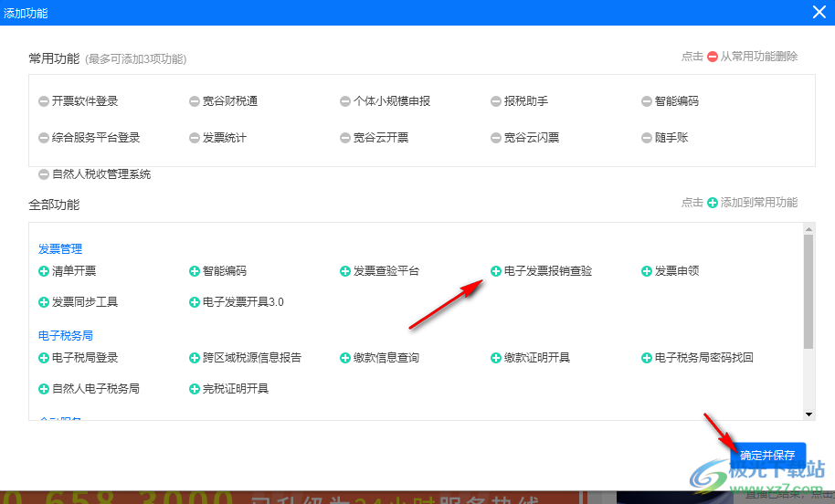
Task: Click the 发票统计 text label
Action: point(224,138)
